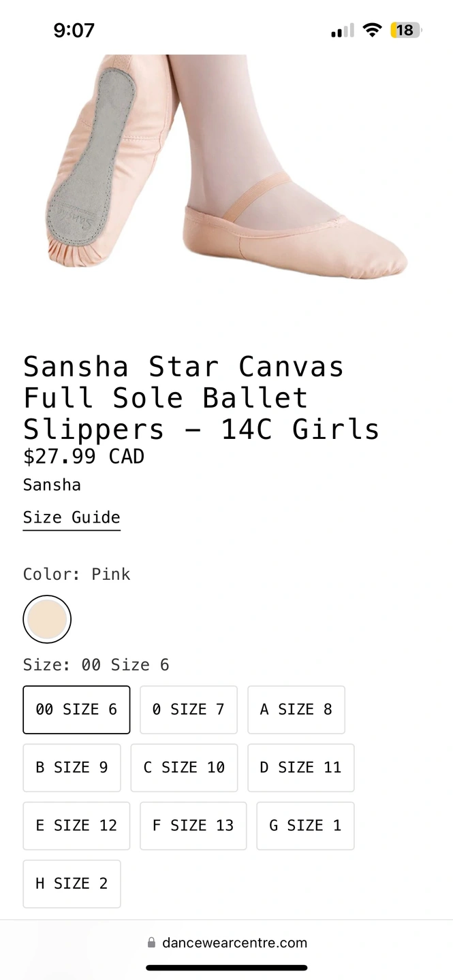Tap the Sansha brand name text
453x980 pixels.
[x=52, y=485]
